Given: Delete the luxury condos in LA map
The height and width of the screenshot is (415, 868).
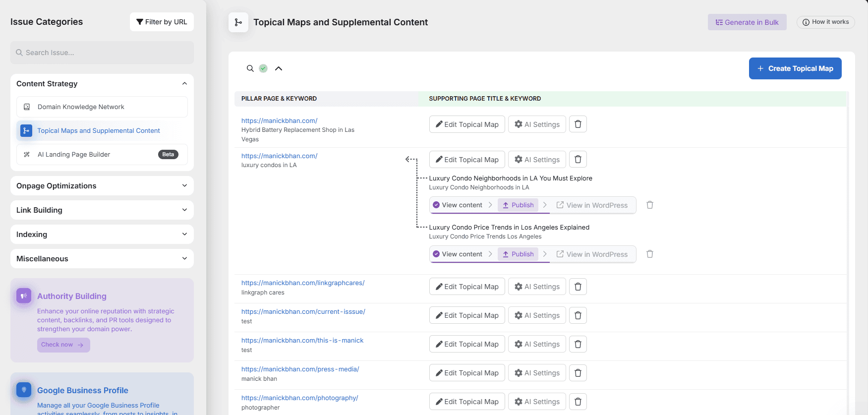Looking at the screenshot, I should 578,159.
